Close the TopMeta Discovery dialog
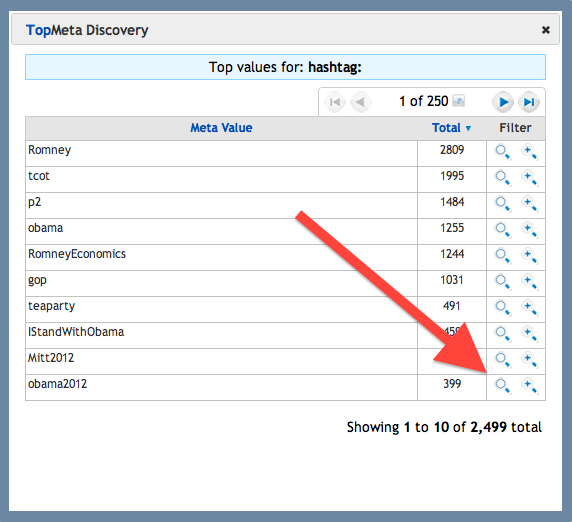Image resolution: width=572 pixels, height=522 pixels. click(546, 30)
